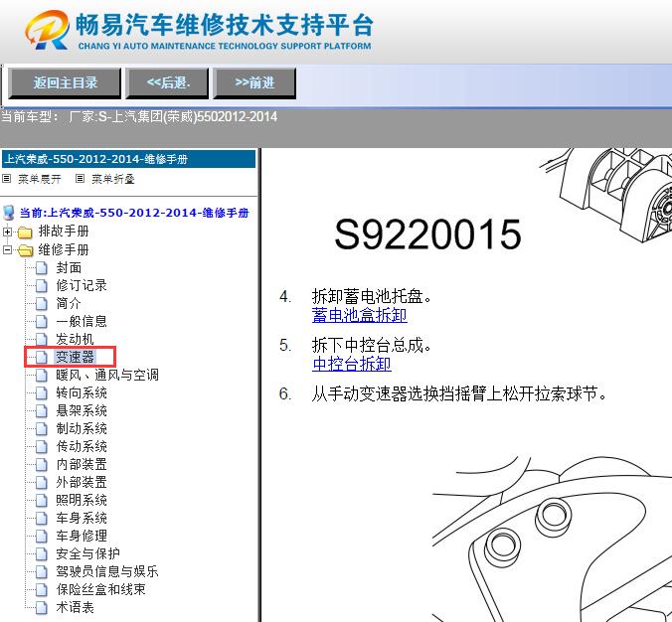Viewport: 672px width, 622px height.
Task: Open the 照明系统 section
Action: click(x=82, y=500)
